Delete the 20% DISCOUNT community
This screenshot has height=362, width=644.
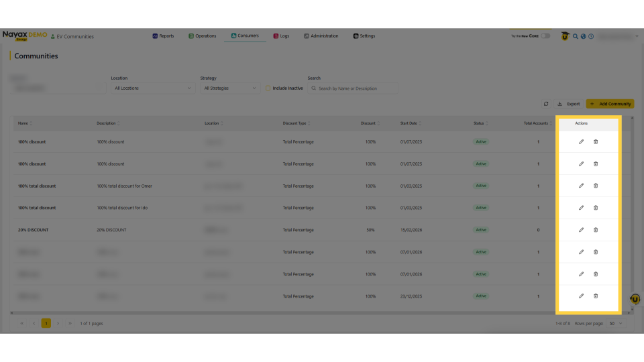coord(596,230)
